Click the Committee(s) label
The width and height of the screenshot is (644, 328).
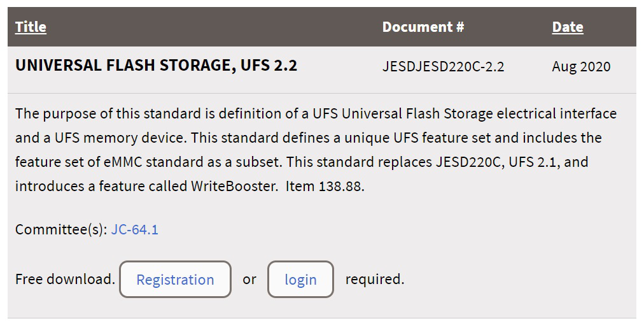[62, 229]
